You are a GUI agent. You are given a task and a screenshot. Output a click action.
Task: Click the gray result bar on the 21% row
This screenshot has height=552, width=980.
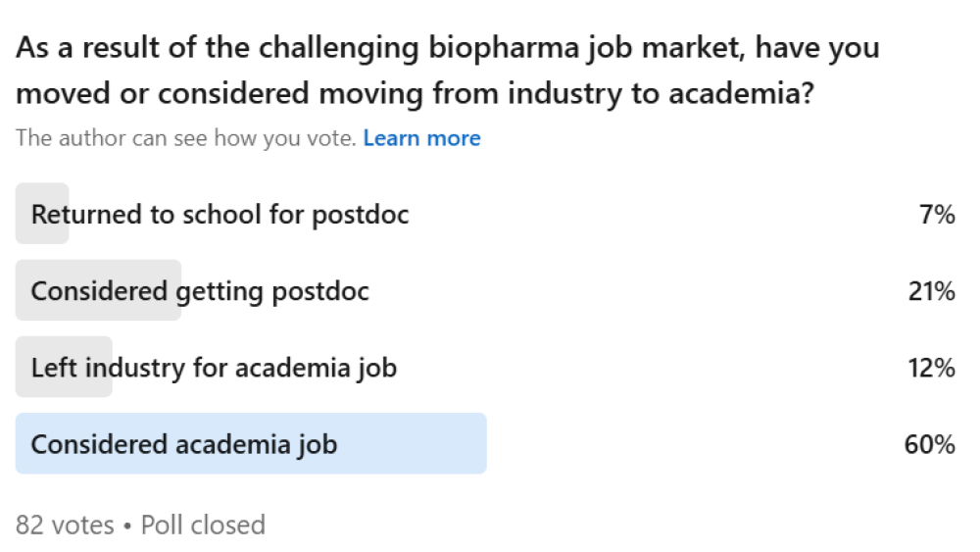[98, 312]
